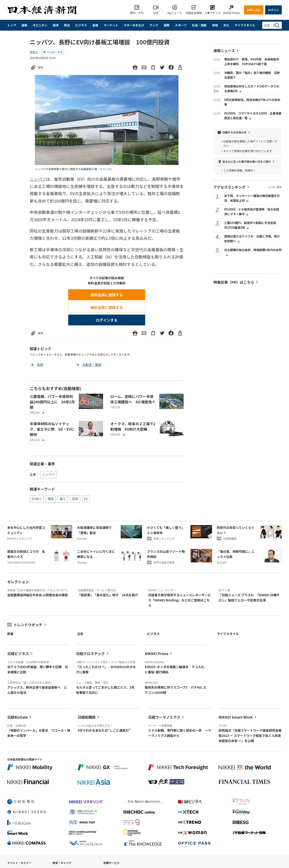Click the top clipping note icon
289x868 pixels.
pyautogui.click(x=153, y=67)
